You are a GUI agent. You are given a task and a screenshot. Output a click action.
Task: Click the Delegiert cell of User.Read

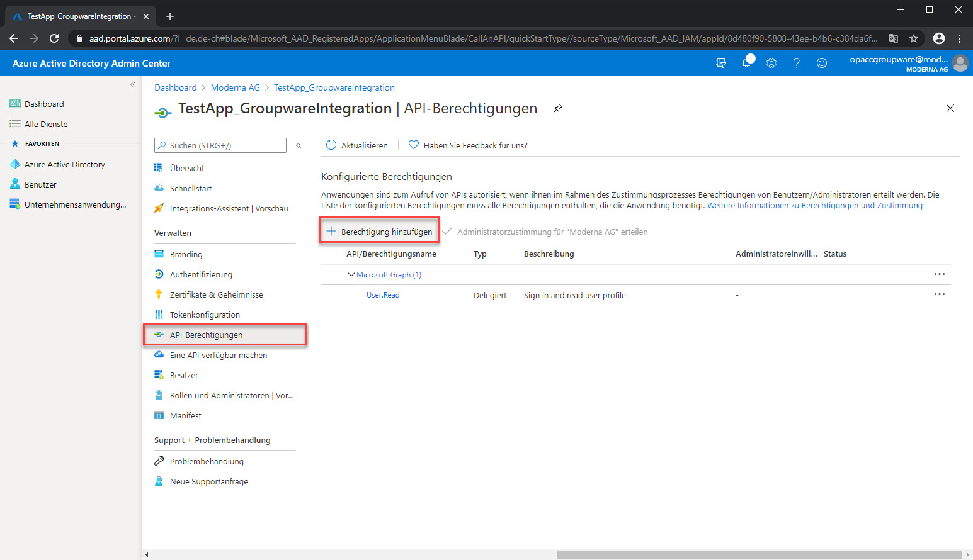coord(490,295)
